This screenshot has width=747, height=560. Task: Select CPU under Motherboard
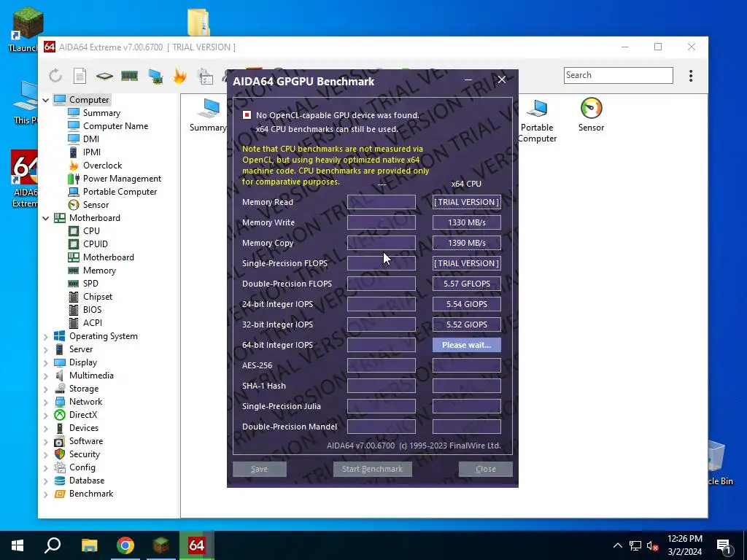pyautogui.click(x=91, y=231)
